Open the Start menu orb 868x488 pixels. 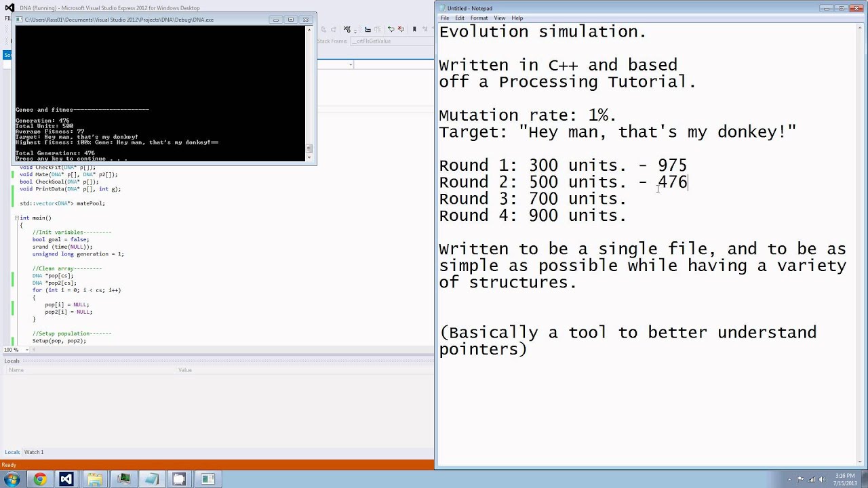click(12, 479)
